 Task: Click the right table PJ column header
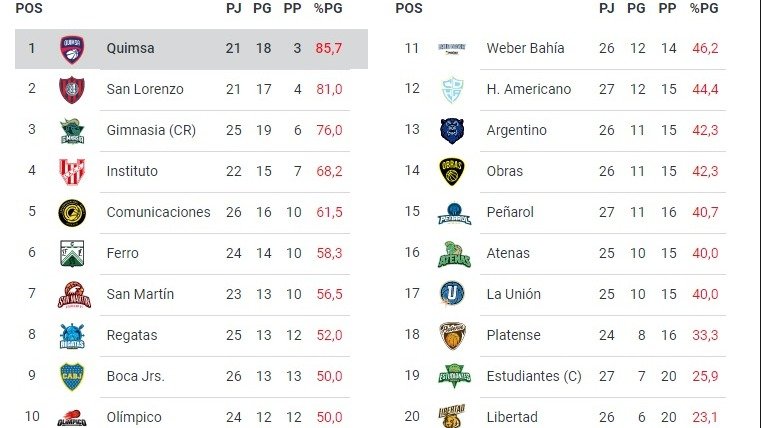tap(607, 8)
